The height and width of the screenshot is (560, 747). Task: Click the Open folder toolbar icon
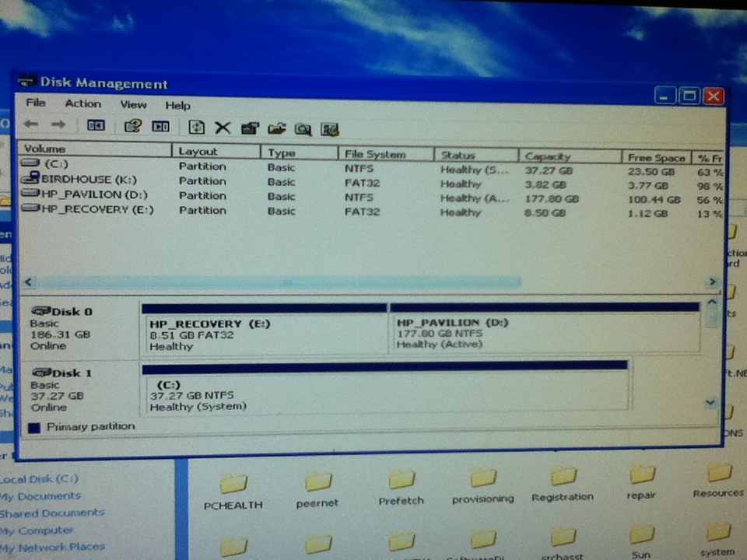(x=276, y=128)
